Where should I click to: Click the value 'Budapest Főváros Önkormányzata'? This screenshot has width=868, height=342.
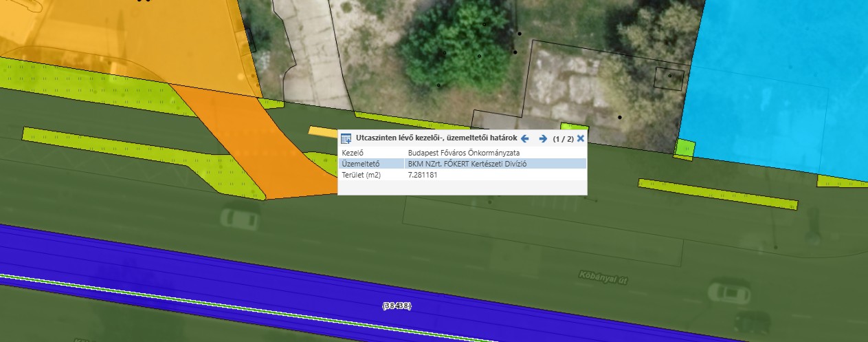464,152
